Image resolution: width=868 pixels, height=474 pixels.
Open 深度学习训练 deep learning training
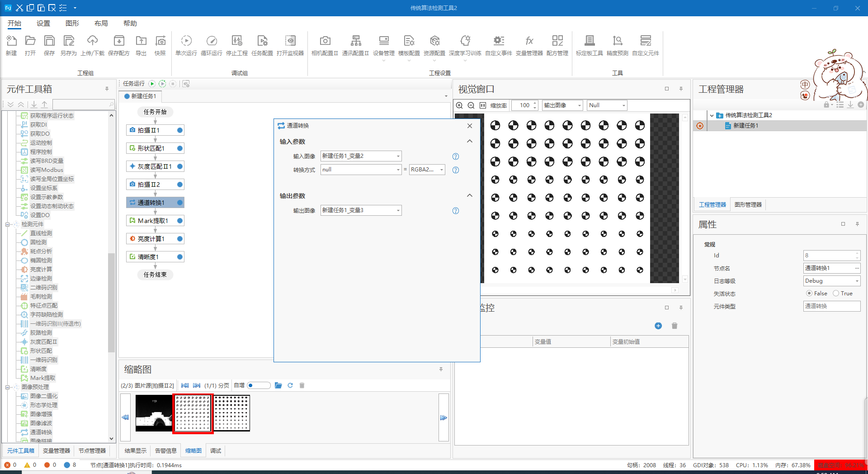(465, 45)
